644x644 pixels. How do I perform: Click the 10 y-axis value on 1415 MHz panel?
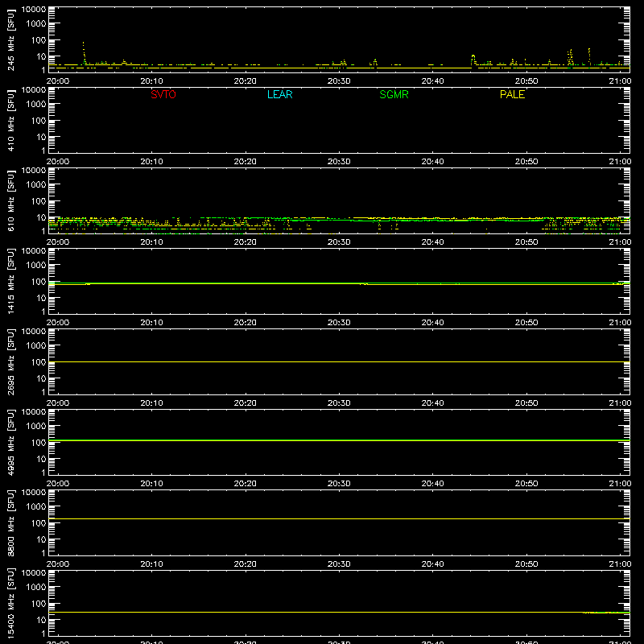41,298
